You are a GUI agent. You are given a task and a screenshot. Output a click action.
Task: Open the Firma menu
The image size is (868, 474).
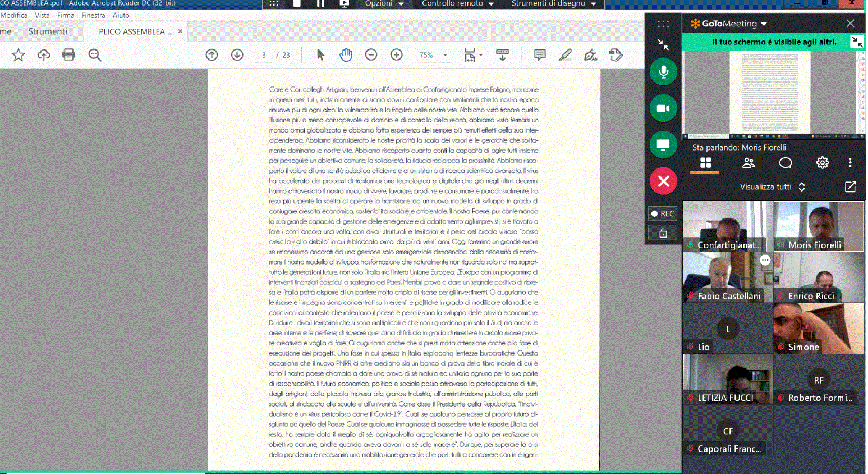[66, 16]
